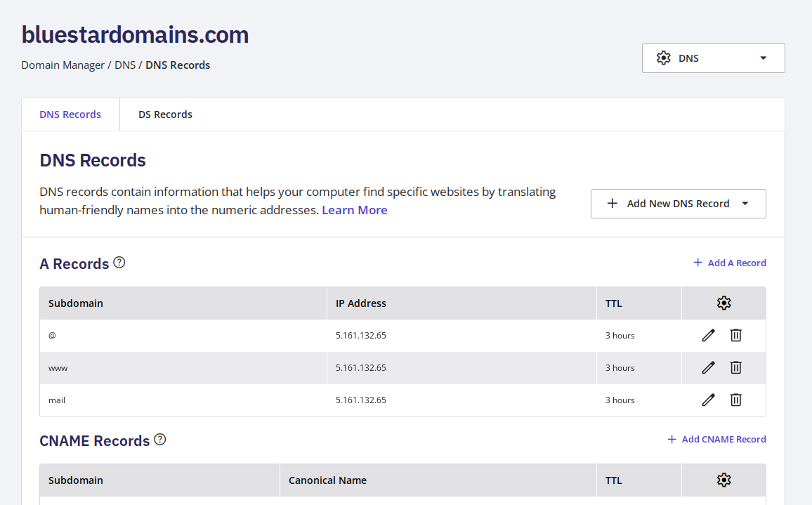812x505 pixels.
Task: Click the IP Address column header
Action: (361, 303)
